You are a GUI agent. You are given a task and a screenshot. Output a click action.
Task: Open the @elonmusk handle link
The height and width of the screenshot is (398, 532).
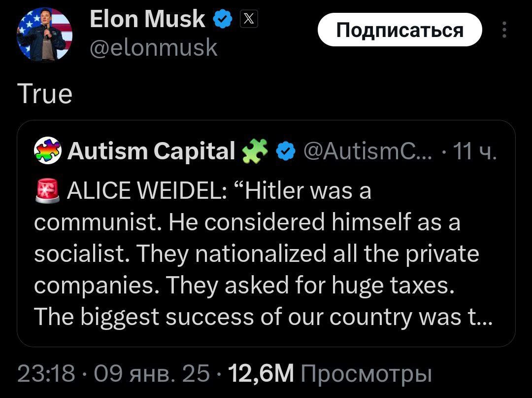tap(154, 47)
